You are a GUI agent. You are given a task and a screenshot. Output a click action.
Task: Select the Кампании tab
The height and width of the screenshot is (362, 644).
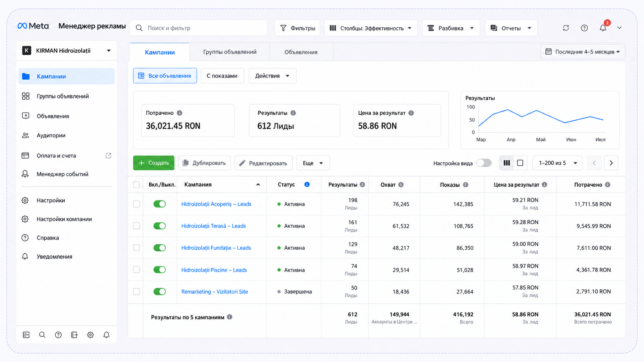coord(159,52)
